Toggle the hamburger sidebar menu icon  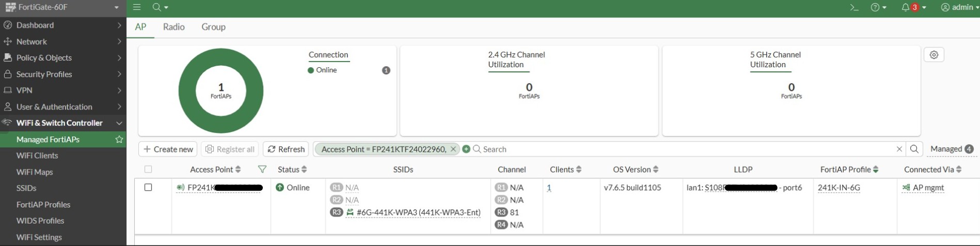137,7
